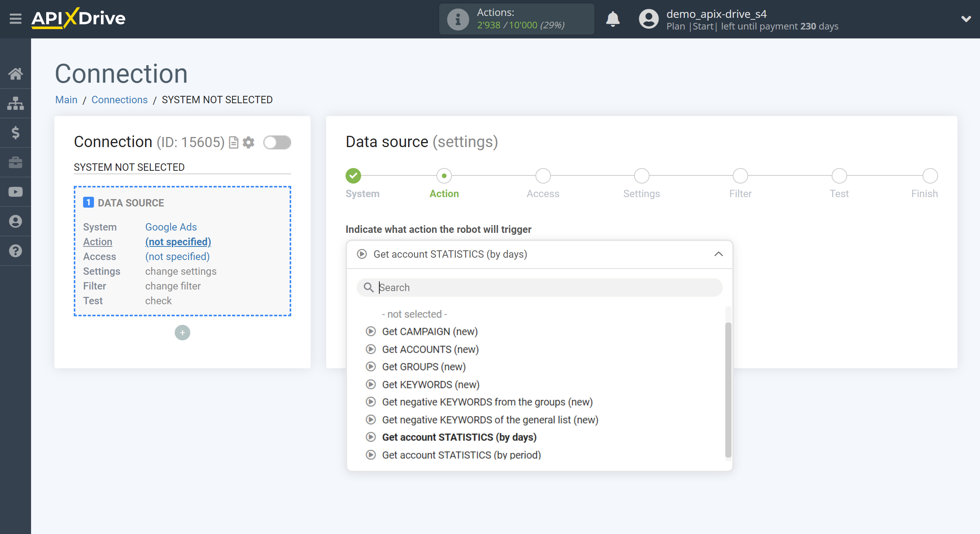This screenshot has width=980, height=534.
Task: Click the Search input field
Action: point(540,287)
